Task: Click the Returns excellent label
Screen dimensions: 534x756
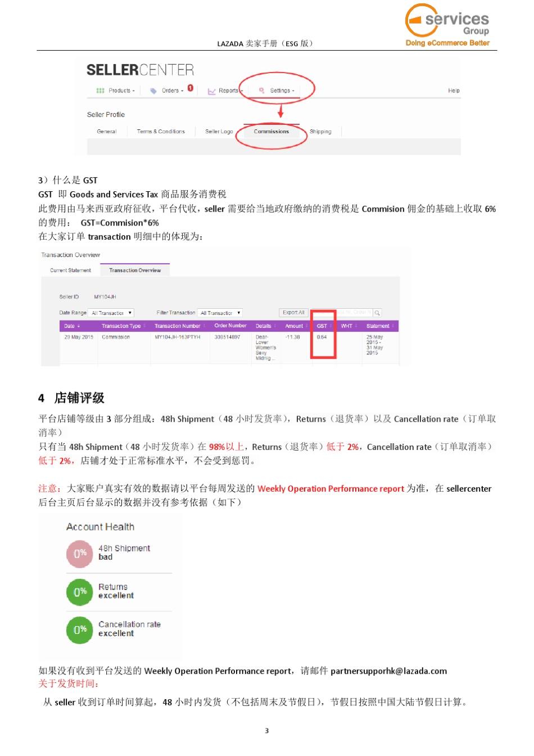Action: point(116,591)
